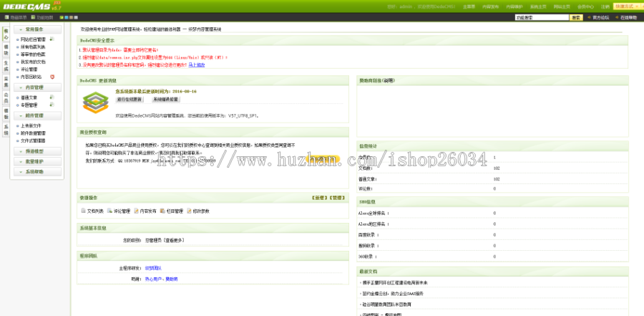
Task: Open 系统主页 in top navigation
Action: [538, 6]
